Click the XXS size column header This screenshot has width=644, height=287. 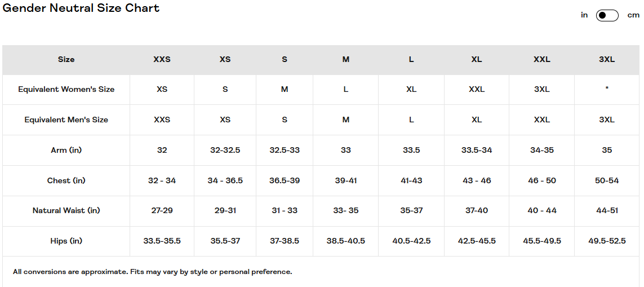(162, 59)
